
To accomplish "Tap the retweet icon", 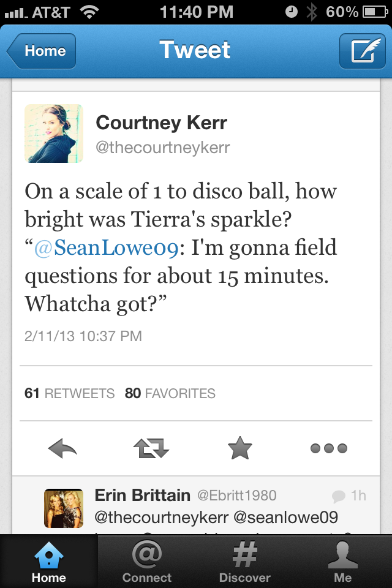I will [151, 449].
